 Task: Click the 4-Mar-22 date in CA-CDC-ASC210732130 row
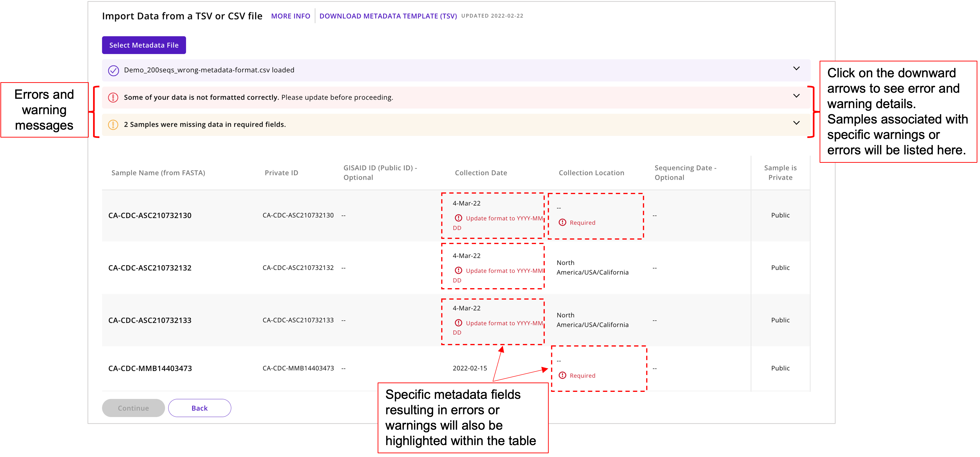[x=467, y=203]
